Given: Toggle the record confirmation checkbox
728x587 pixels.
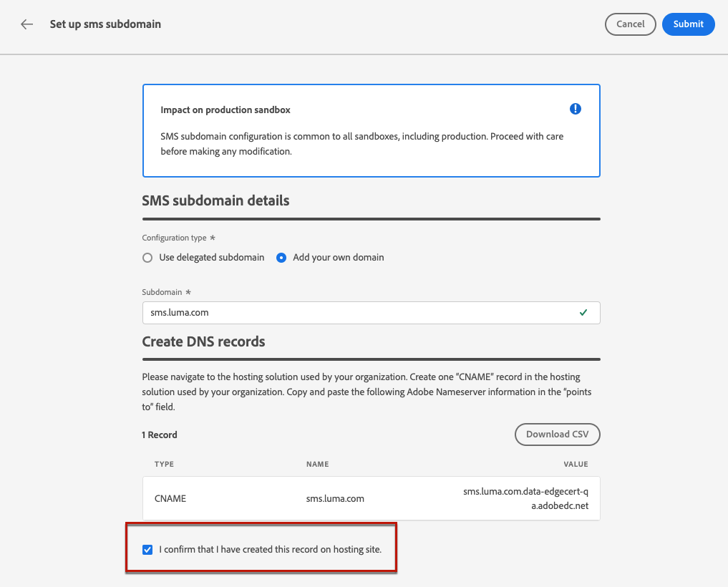Looking at the screenshot, I should pyautogui.click(x=147, y=550).
